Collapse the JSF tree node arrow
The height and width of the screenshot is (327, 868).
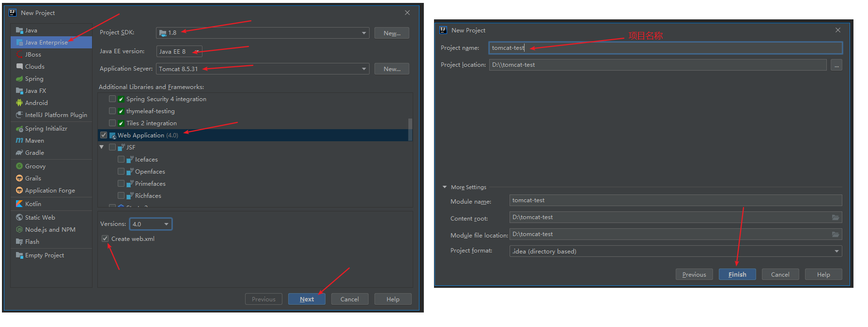pyautogui.click(x=102, y=147)
